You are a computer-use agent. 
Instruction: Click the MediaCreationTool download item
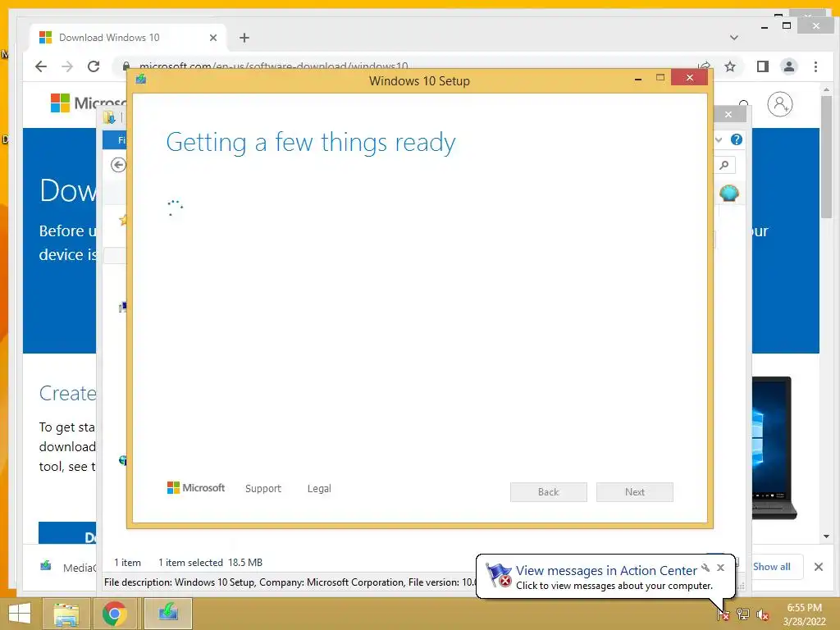click(x=69, y=567)
